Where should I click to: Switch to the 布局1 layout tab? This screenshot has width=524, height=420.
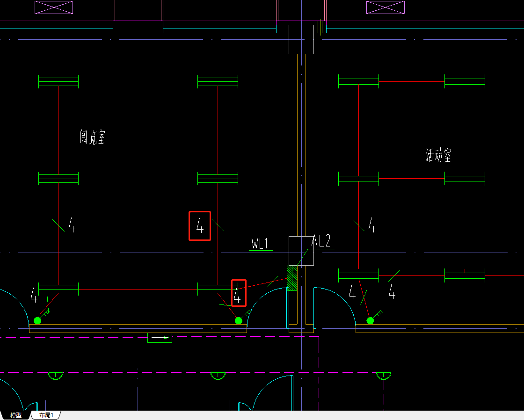tap(46, 415)
